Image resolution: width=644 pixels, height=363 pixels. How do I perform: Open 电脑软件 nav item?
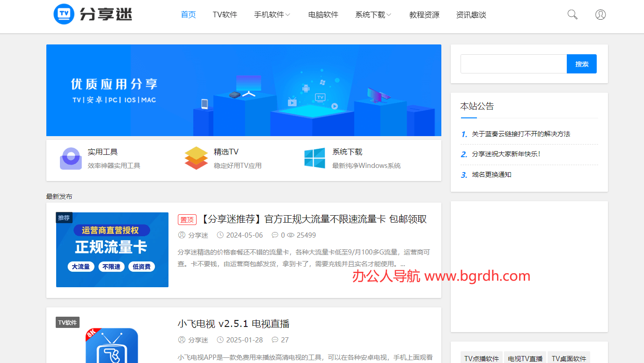coord(323,15)
